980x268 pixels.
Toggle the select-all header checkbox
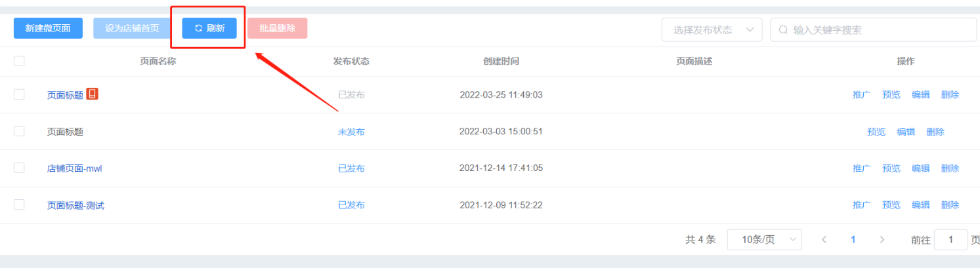coord(19,61)
